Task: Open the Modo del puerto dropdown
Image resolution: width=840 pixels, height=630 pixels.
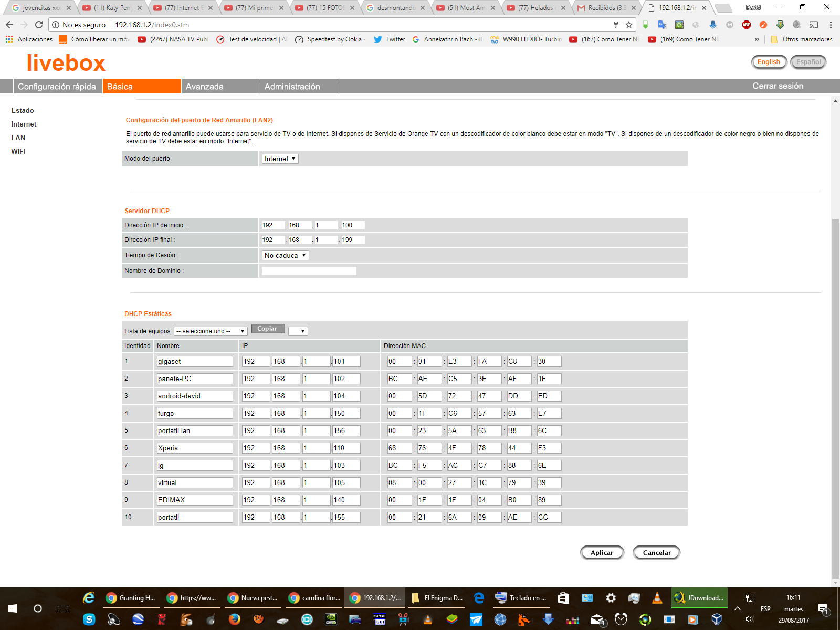Action: pos(280,159)
